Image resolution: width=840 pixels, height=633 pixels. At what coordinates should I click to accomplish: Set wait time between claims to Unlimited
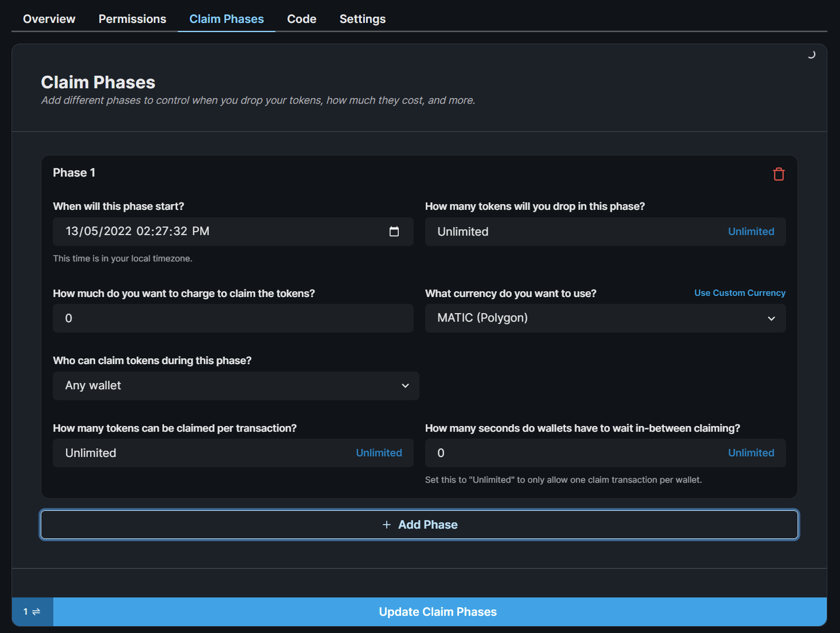coord(750,452)
